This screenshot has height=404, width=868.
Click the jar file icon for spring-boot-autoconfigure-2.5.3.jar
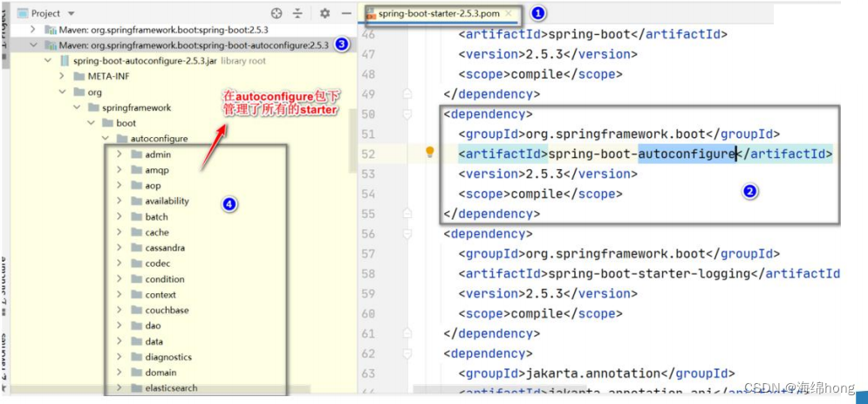tap(65, 61)
